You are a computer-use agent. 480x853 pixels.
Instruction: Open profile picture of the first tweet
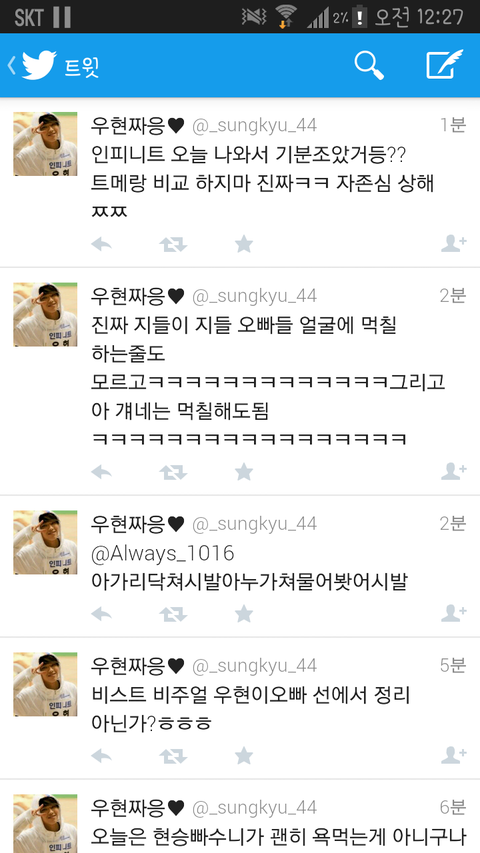[45, 144]
